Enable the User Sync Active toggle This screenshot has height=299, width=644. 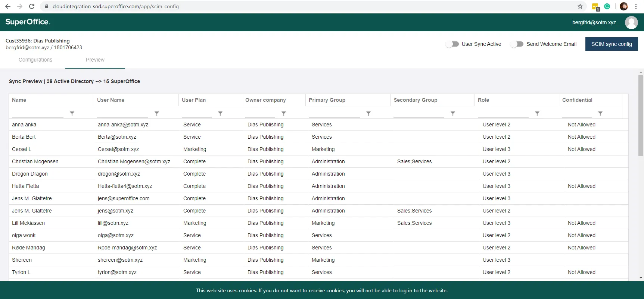tap(452, 44)
